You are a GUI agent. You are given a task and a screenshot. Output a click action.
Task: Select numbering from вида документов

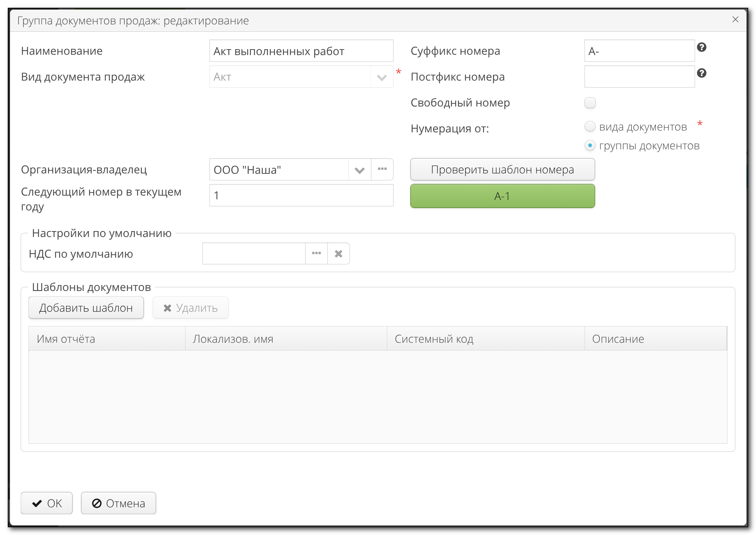(x=590, y=126)
